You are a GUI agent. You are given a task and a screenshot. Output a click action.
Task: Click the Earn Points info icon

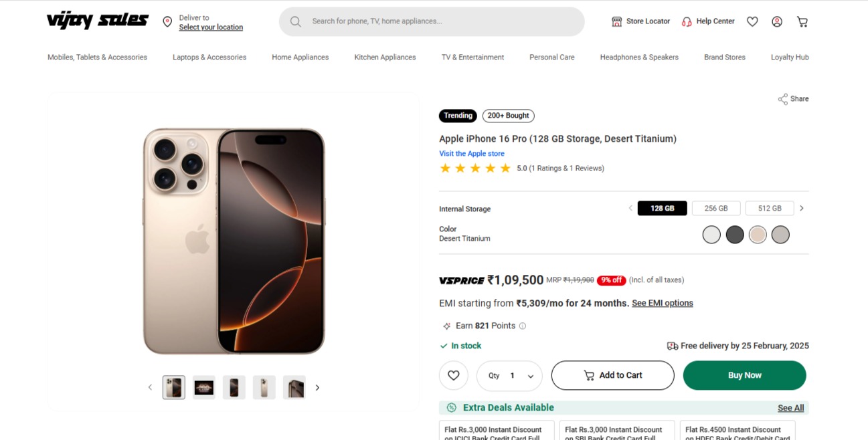click(523, 326)
